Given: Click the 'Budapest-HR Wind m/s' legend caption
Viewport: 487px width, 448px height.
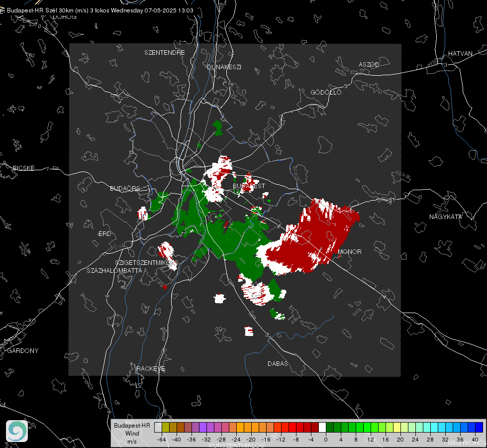Looking at the screenshot, I should [132, 434].
